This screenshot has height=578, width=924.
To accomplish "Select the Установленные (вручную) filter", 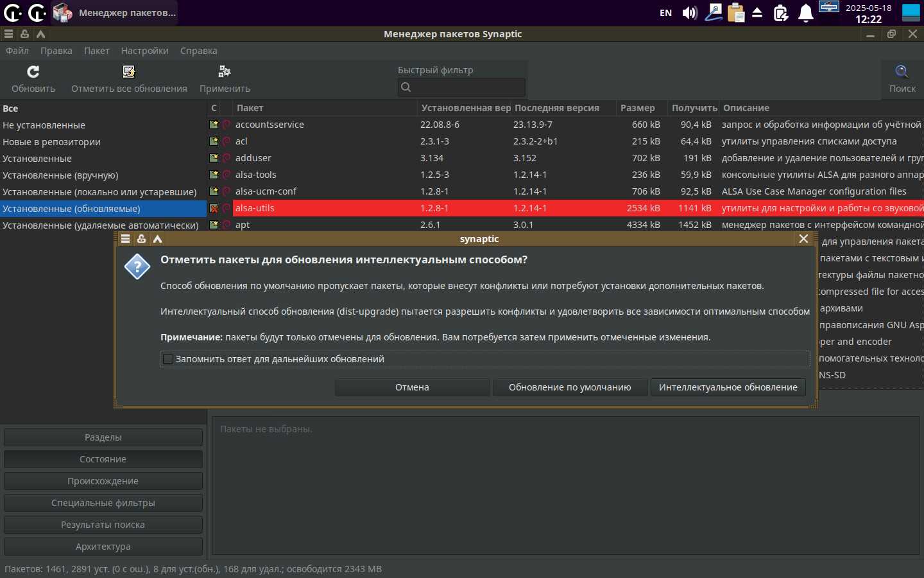I will pos(103,175).
